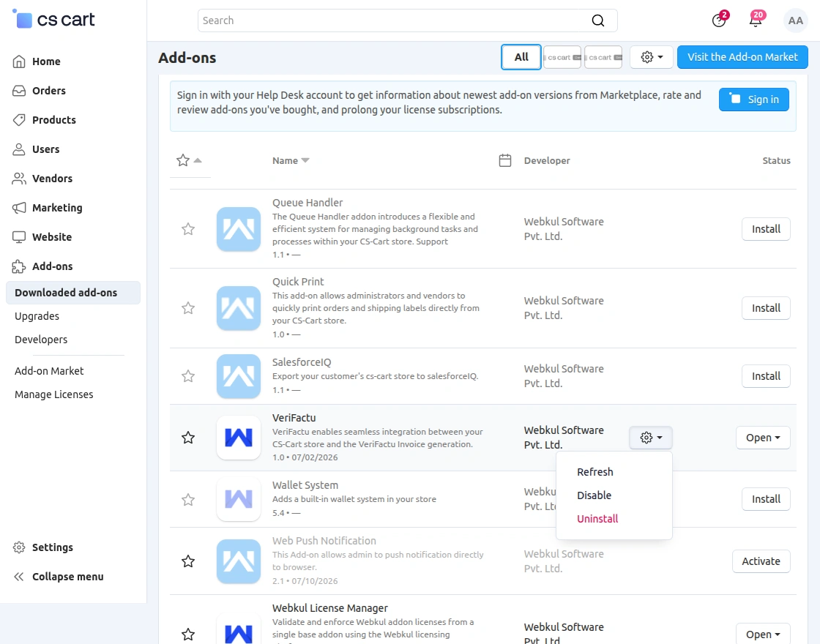
Task: Toggle favorite star for Quick Print
Action: click(188, 308)
